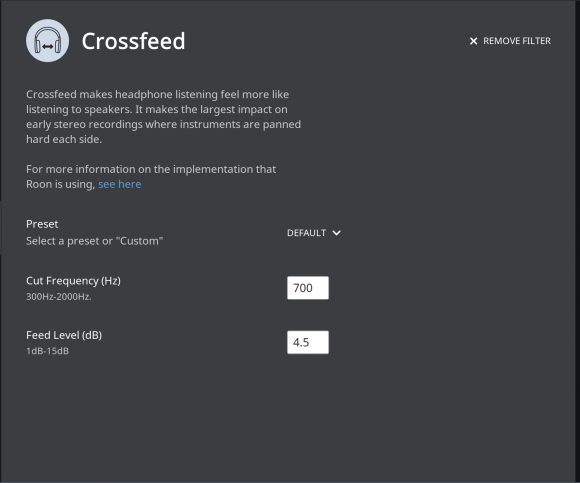The height and width of the screenshot is (483, 580).
Task: Click the Feed Level (dB) label
Action: point(64,335)
